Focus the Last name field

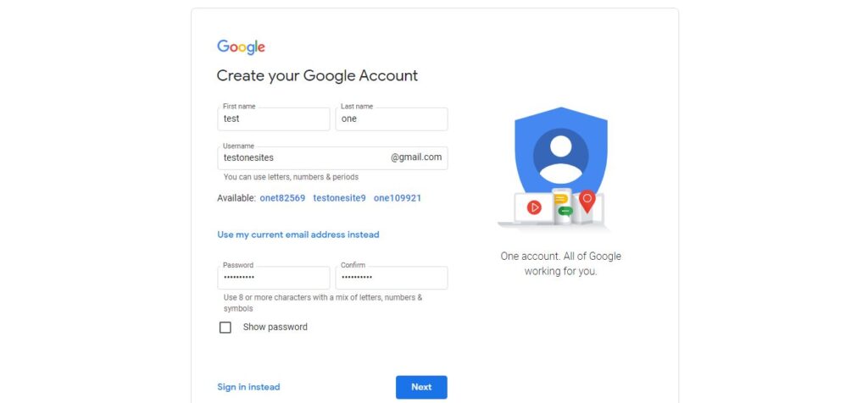pyautogui.click(x=392, y=119)
